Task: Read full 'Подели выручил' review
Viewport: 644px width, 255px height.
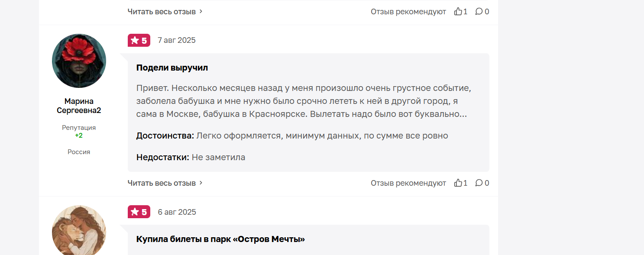Action: pyautogui.click(x=165, y=183)
